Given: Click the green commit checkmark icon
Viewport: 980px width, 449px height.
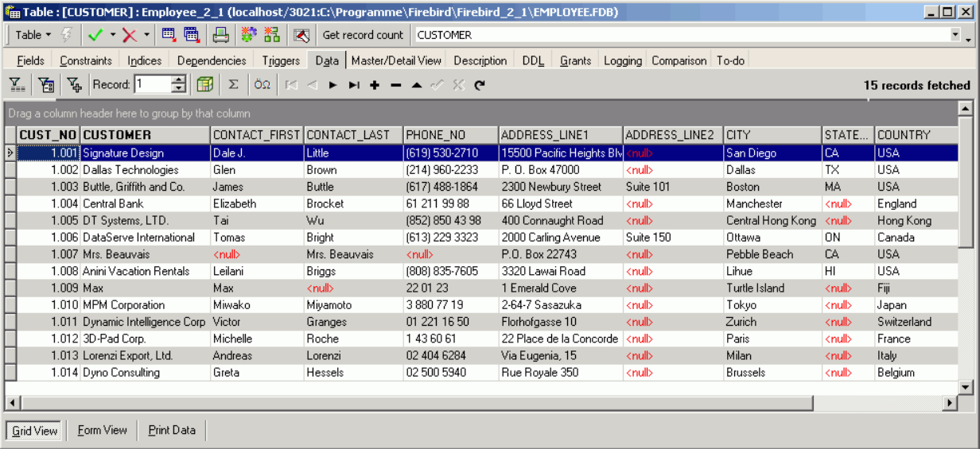Looking at the screenshot, I should point(95,35).
